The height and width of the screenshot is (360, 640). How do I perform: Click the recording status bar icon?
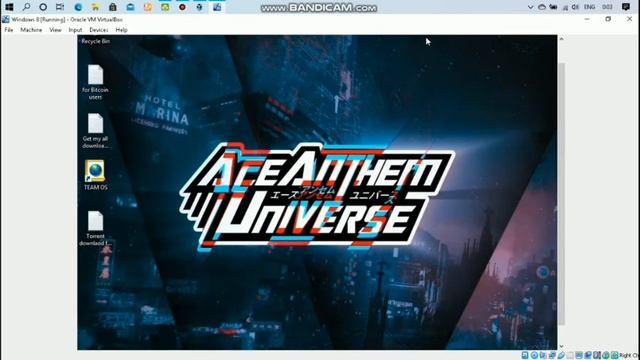[588, 355]
